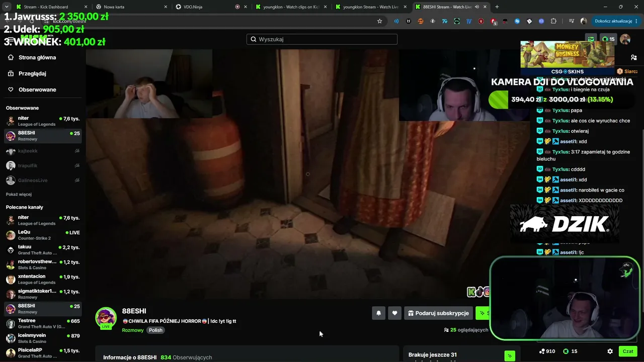
Task: Mute the 88ESHI Stream tab audio
Action: (x=476, y=7)
